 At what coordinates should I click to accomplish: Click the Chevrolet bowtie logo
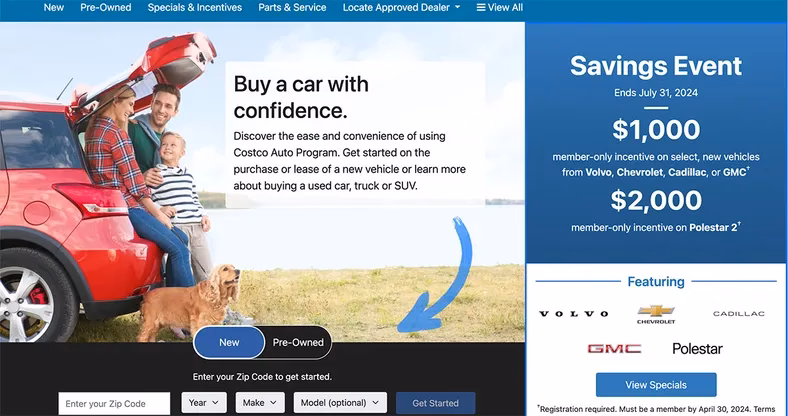656,314
